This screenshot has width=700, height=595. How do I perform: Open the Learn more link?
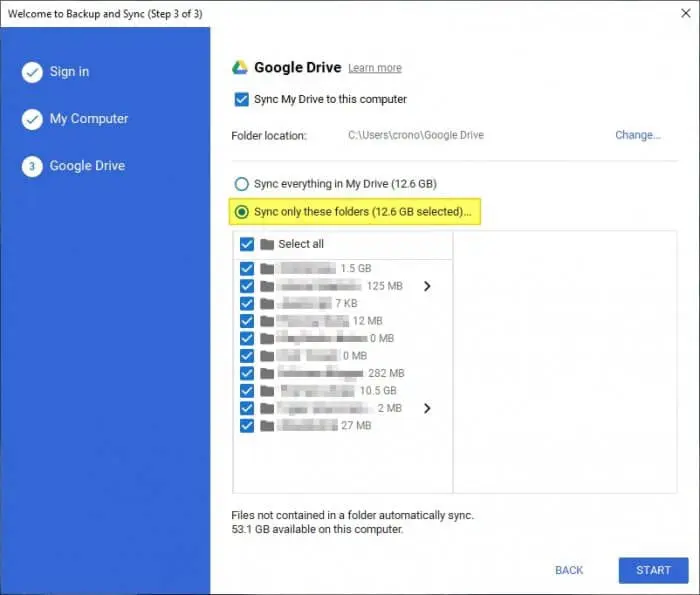(x=375, y=68)
